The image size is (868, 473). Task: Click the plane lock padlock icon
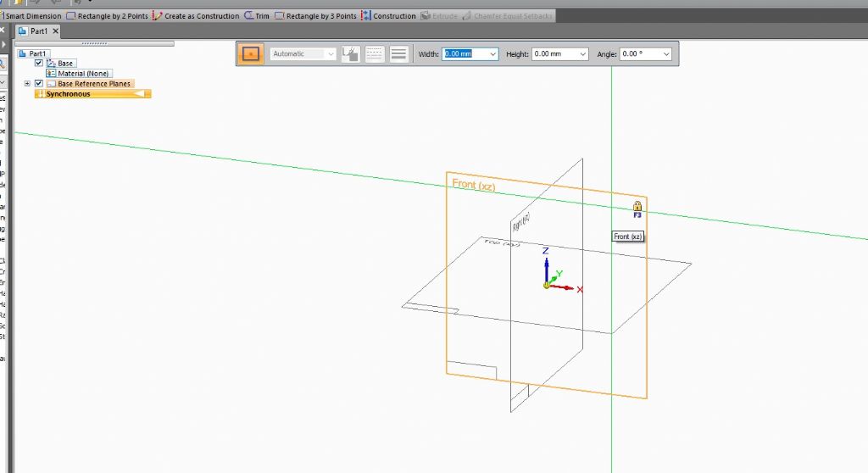click(637, 206)
